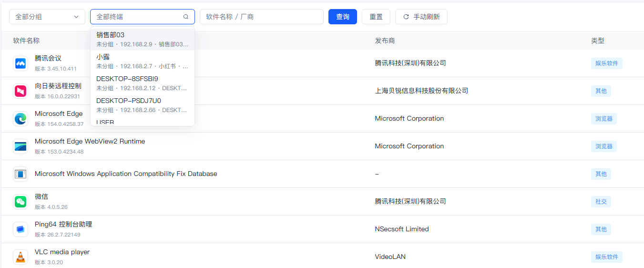Click 娱乐软件 tag in VLC row
Viewport: 644px width, 268px height.
tap(607, 257)
